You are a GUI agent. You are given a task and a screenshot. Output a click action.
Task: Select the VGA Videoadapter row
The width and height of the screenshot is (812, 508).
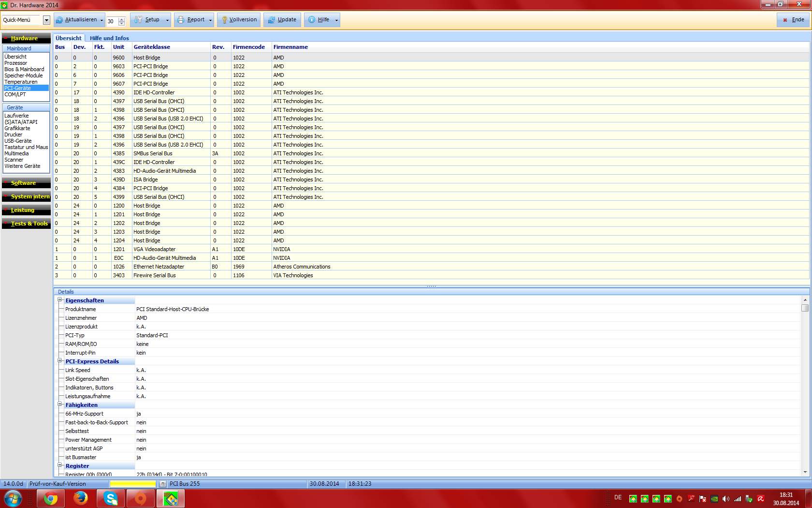(x=431, y=249)
